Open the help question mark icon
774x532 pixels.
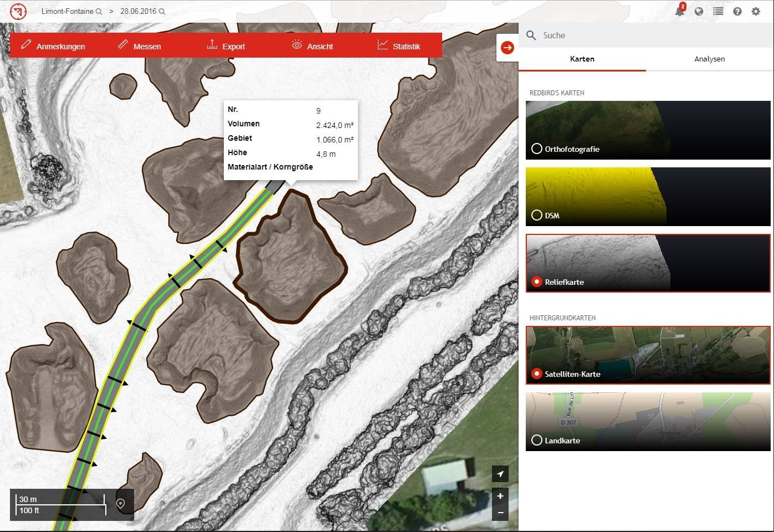click(x=737, y=11)
